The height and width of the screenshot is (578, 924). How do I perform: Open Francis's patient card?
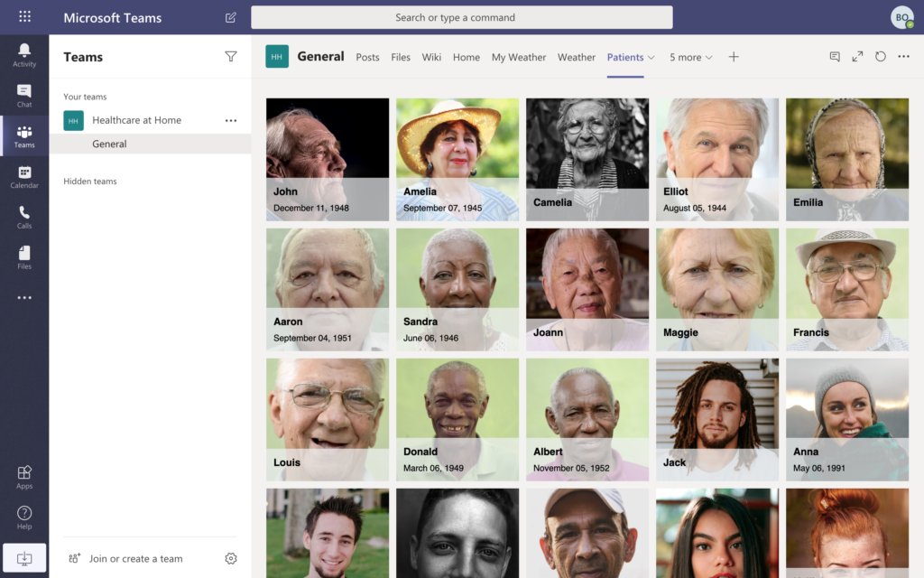tap(847, 290)
